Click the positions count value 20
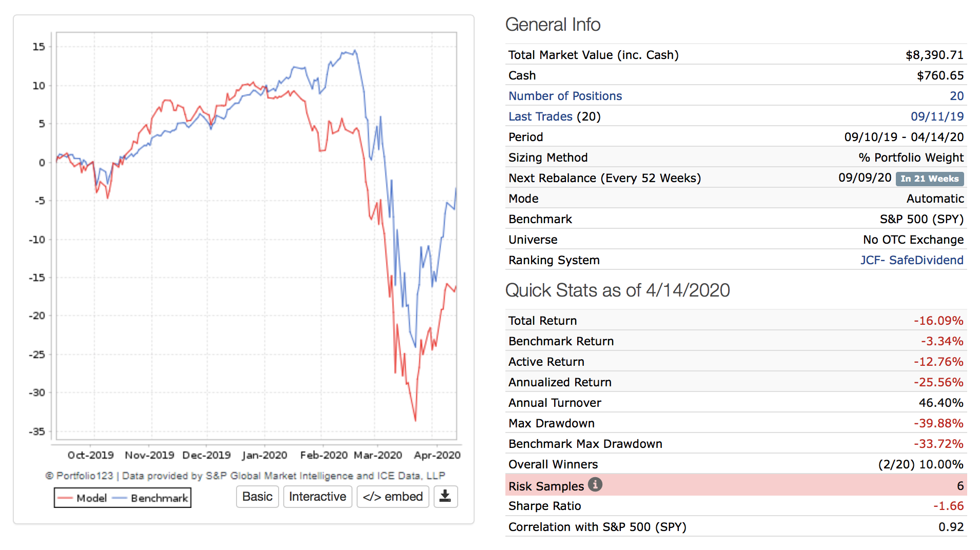 [x=956, y=96]
